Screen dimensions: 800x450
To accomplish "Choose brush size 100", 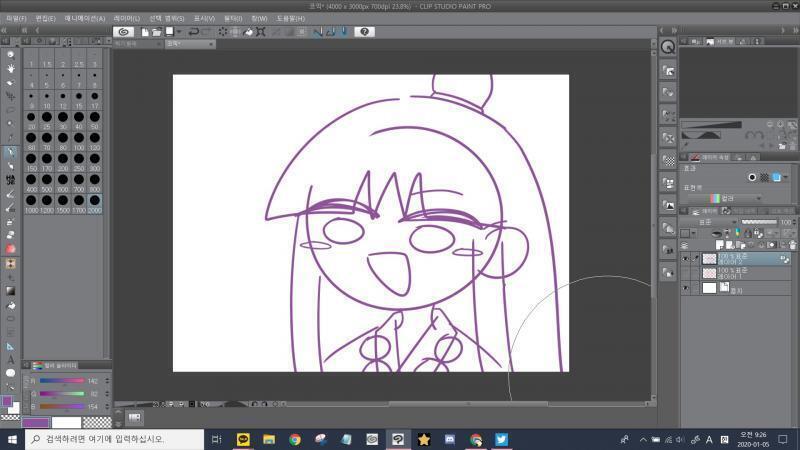I will click(x=79, y=141).
